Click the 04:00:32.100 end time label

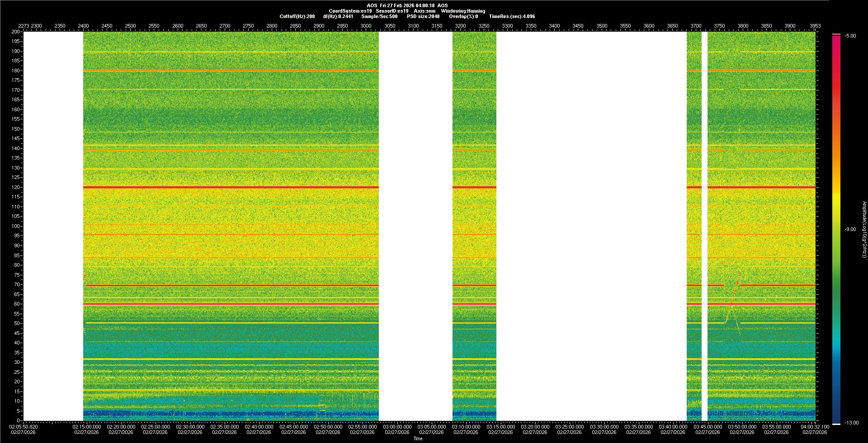tap(815, 427)
